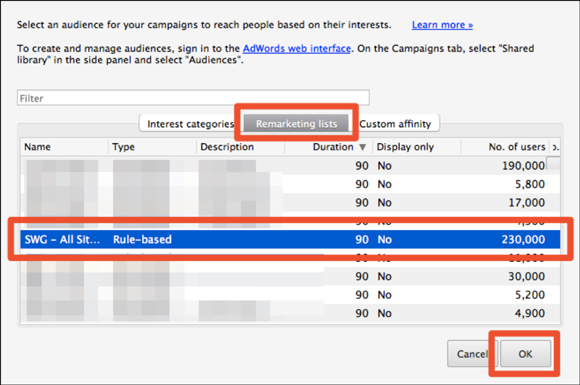The height and width of the screenshot is (385, 580).
Task: Sort by the Name column header
Action: tap(64, 147)
